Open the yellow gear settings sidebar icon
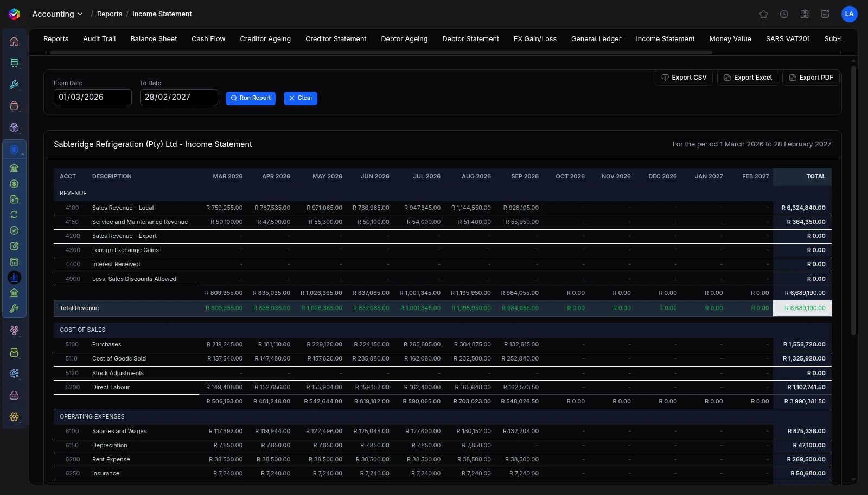This screenshot has height=495, width=868. click(x=14, y=417)
